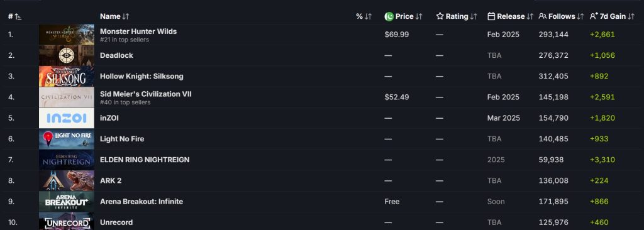Sort by Release calendar column header
This screenshot has width=644, height=230.
tap(510, 16)
